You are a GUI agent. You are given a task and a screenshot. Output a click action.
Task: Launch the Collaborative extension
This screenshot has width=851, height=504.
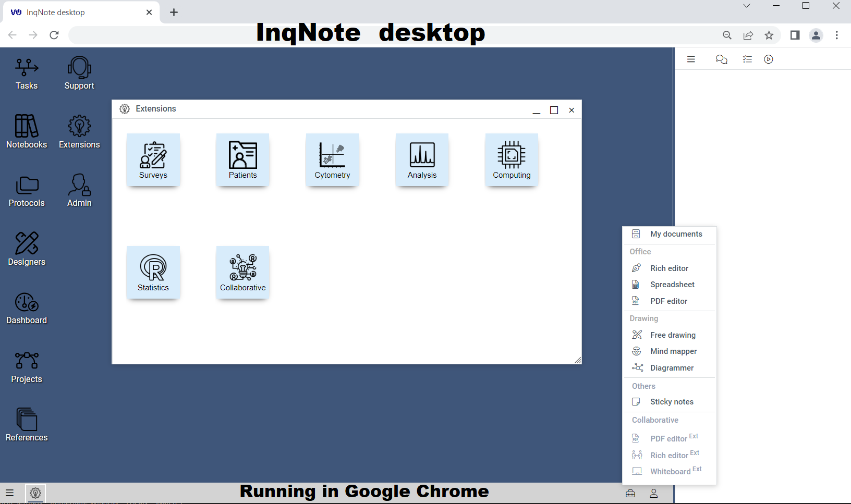[243, 272]
